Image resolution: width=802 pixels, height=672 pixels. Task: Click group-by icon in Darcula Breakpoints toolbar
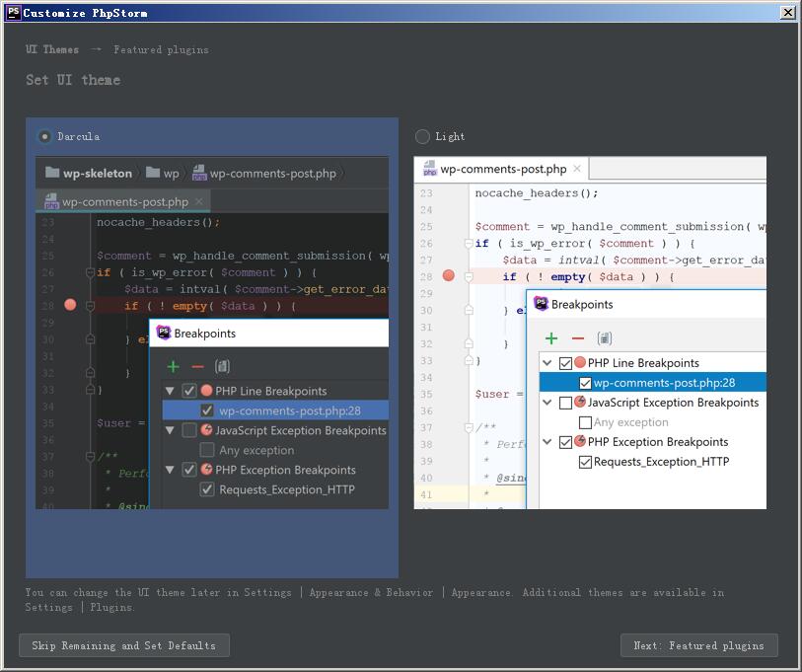(x=222, y=366)
